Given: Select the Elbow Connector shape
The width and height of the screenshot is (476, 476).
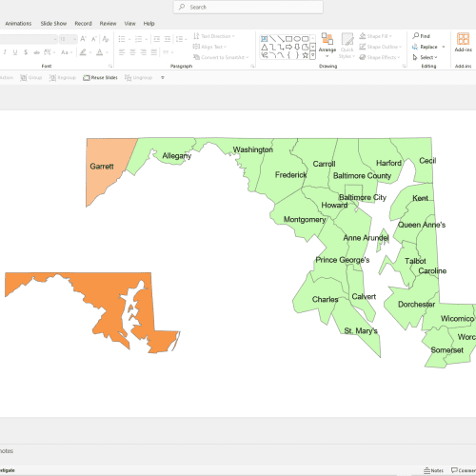Looking at the screenshot, I should (x=272, y=48).
